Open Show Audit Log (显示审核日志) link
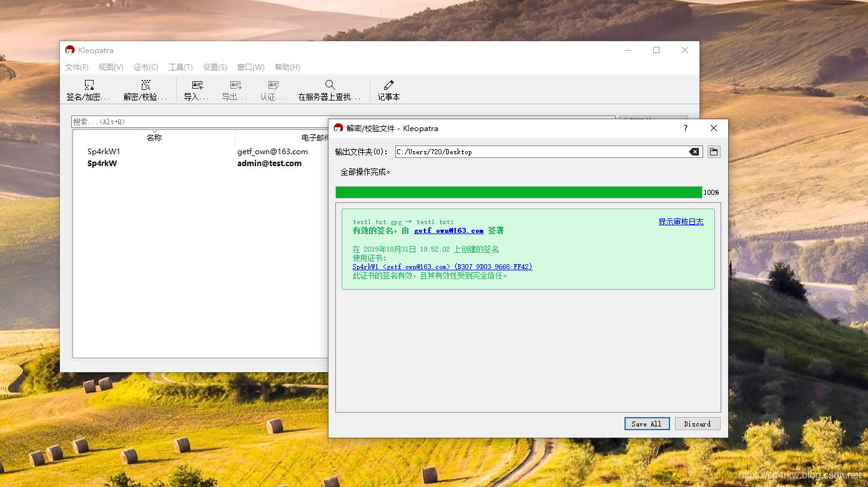868x487 pixels. click(681, 222)
